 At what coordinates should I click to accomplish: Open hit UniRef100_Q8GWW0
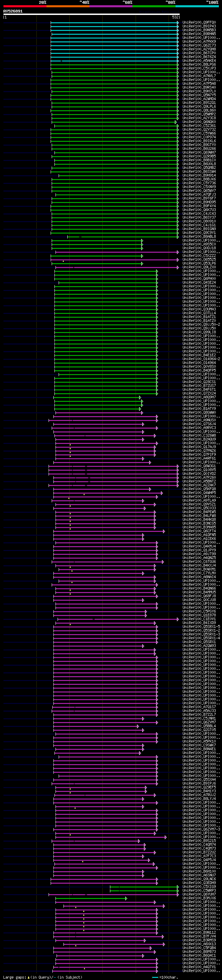click(x=199, y=412)
